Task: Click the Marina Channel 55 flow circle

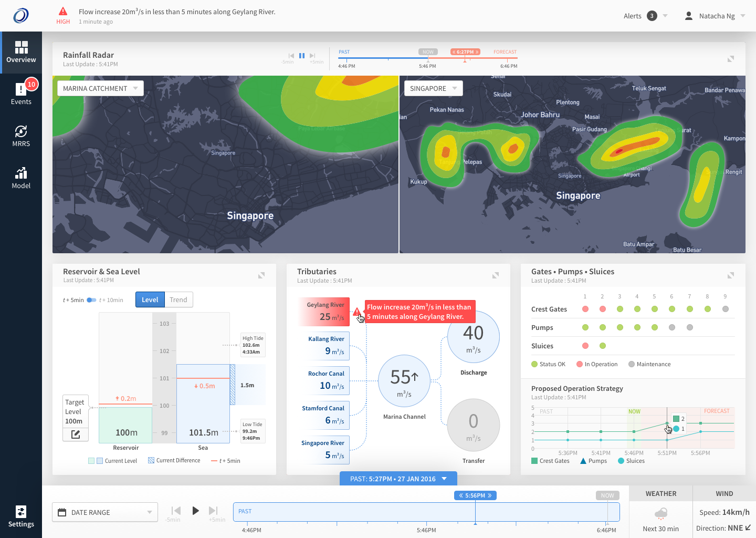Action: pyautogui.click(x=404, y=381)
